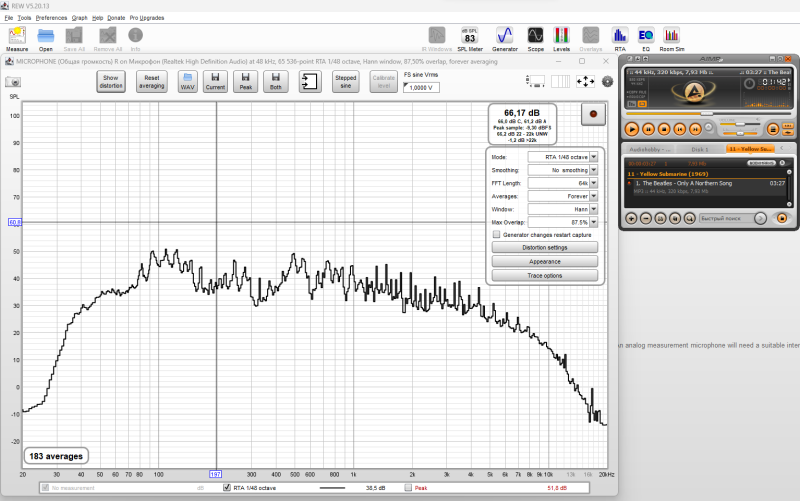Save Current RTA trace

point(215,82)
